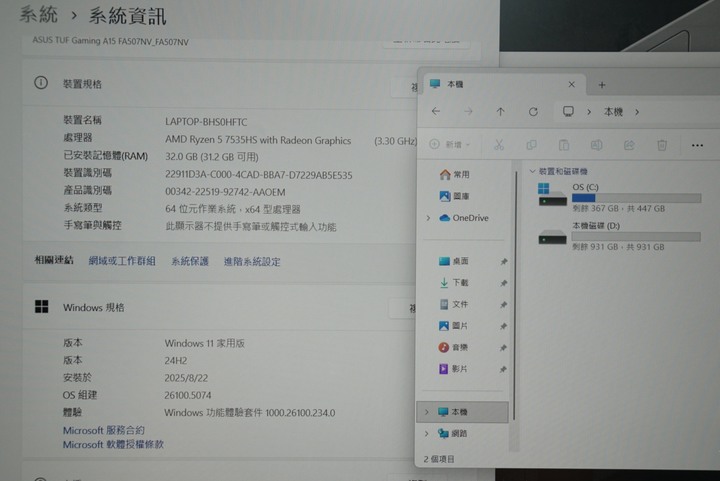Close the 本機 tab
This screenshot has height=481, width=720.
pos(572,84)
